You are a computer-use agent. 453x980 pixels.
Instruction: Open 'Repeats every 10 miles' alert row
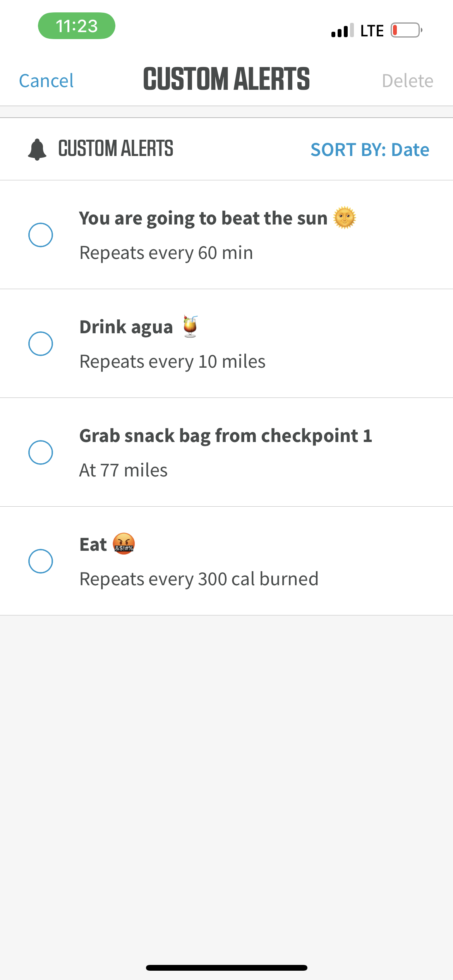[172, 362]
